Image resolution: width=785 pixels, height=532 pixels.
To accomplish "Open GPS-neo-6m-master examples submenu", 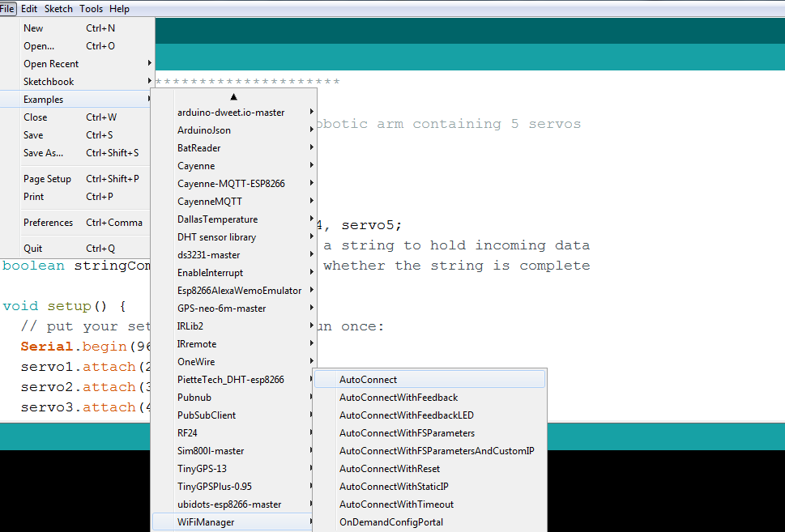I will coord(233,309).
